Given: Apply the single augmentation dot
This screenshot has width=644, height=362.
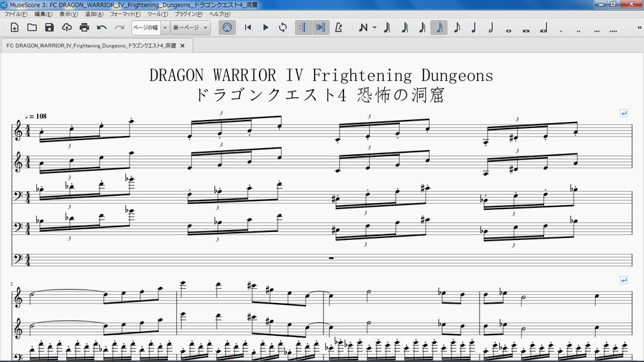Looking at the screenshot, I should pos(561,30).
